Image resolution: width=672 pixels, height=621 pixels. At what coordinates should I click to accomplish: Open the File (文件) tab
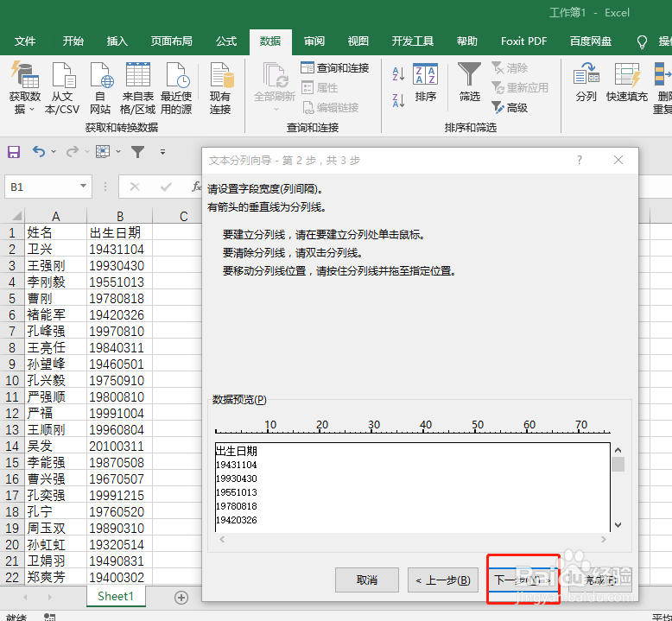pos(25,41)
